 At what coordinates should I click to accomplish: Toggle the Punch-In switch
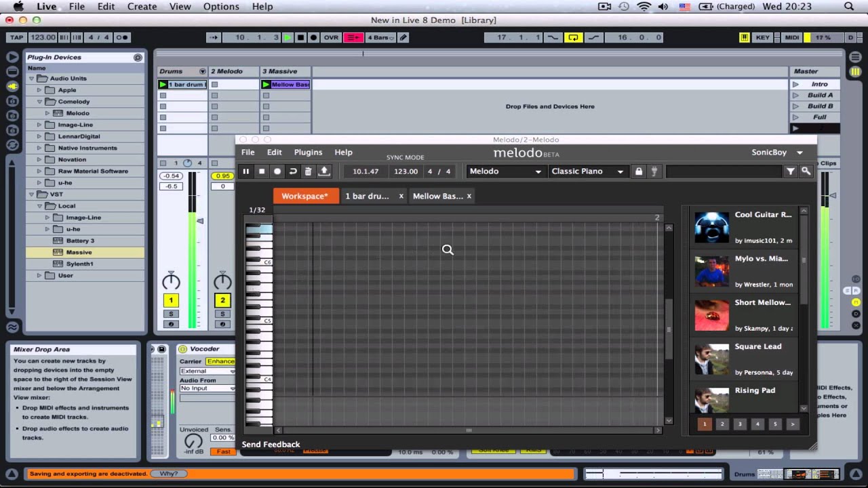coord(553,37)
